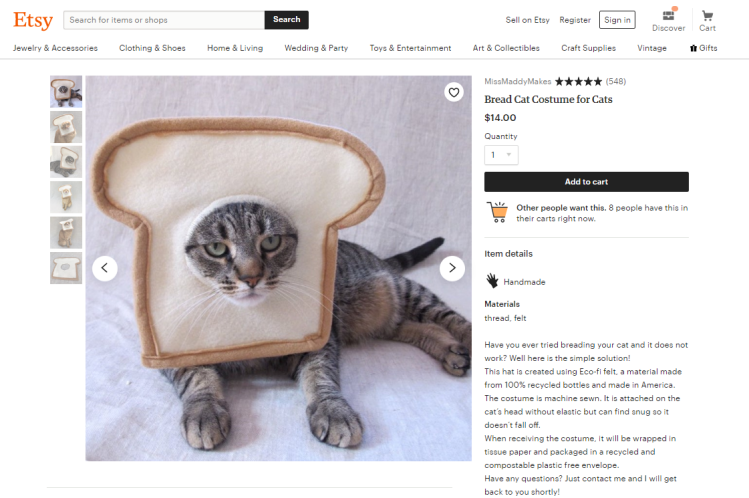The width and height of the screenshot is (749, 498).
Task: Open Jewelry & Accessories menu
Action: (x=55, y=48)
